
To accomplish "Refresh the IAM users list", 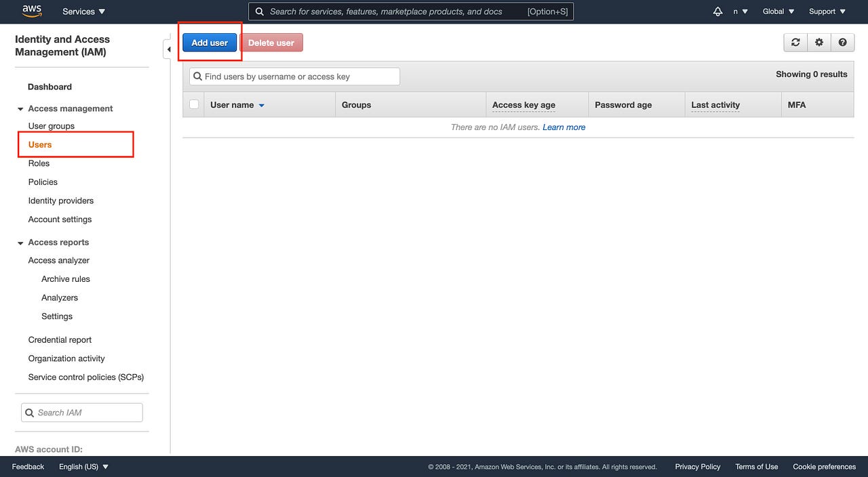I will coord(795,42).
